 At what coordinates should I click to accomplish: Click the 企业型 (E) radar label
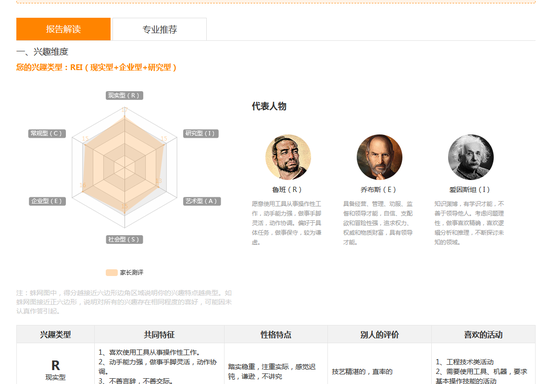(47, 201)
